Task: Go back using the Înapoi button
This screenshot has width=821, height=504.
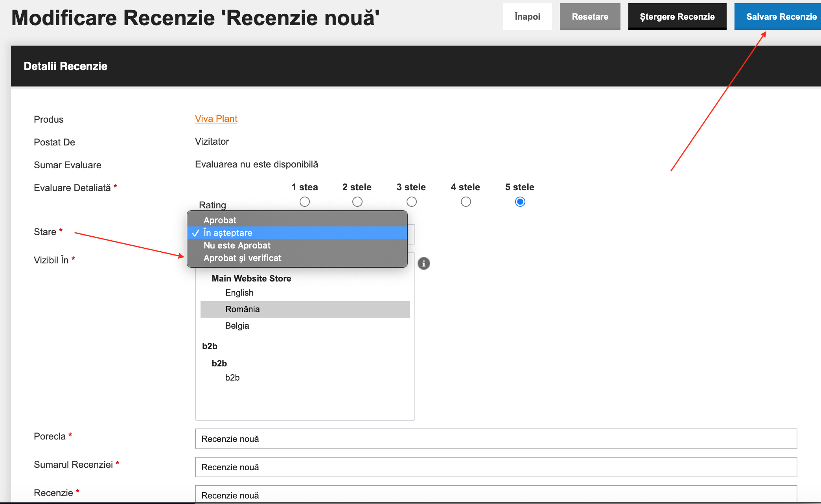Action: pos(527,17)
